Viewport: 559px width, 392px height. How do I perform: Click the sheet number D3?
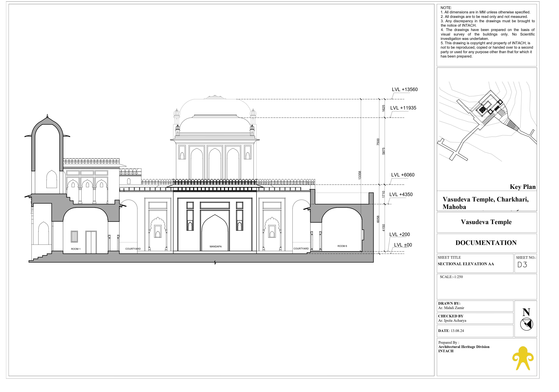(522, 265)
